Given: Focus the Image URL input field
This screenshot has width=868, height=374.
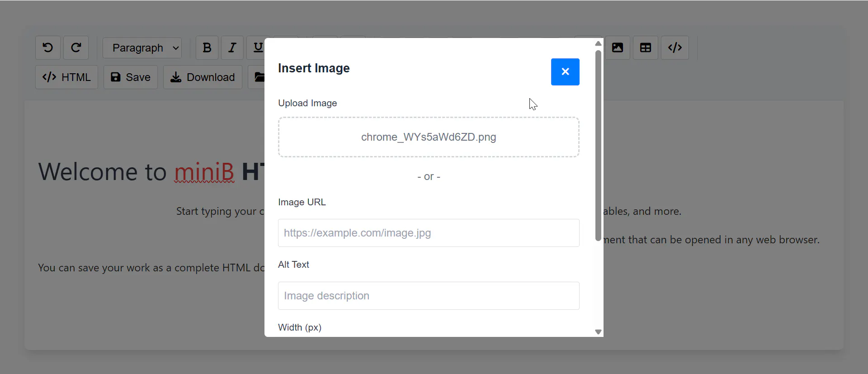Looking at the screenshot, I should (x=429, y=233).
